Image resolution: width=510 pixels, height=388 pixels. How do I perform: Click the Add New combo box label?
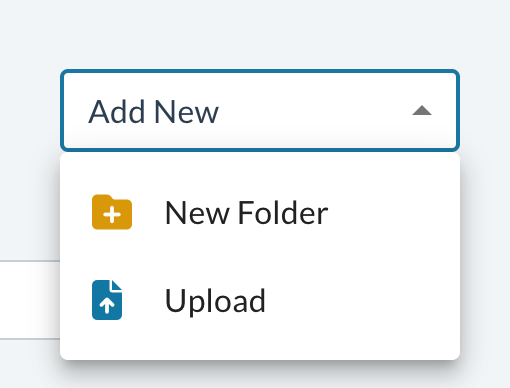click(x=153, y=112)
